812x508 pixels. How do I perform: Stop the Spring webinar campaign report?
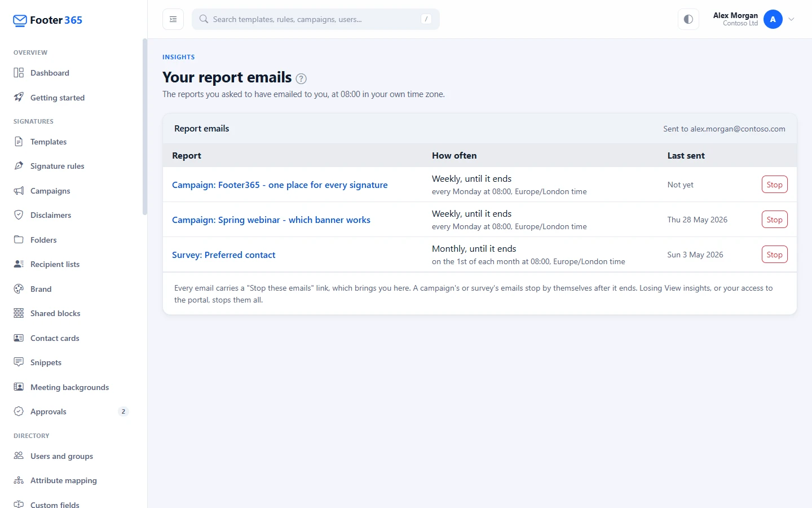coord(774,220)
